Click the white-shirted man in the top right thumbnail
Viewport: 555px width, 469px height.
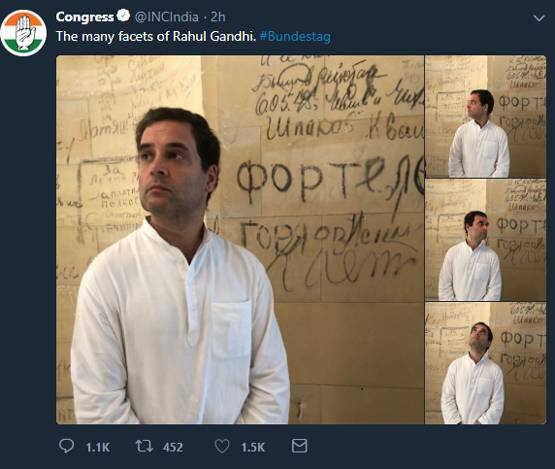point(479,134)
